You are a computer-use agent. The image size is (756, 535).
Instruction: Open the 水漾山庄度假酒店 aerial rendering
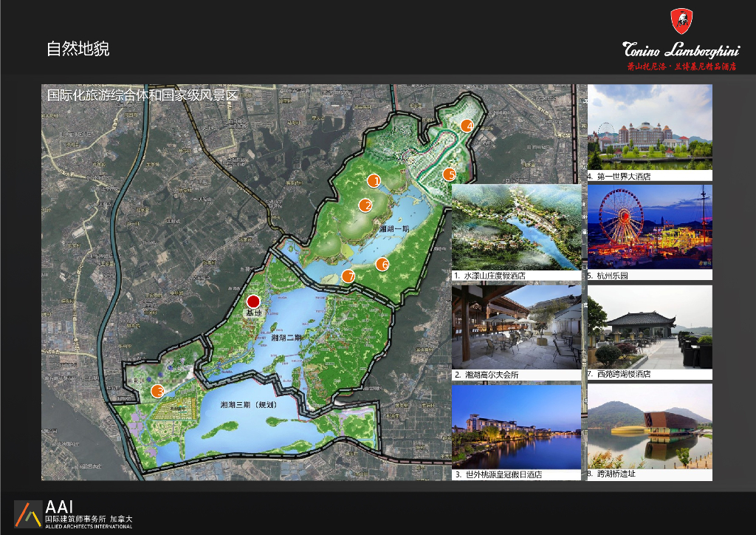point(516,227)
